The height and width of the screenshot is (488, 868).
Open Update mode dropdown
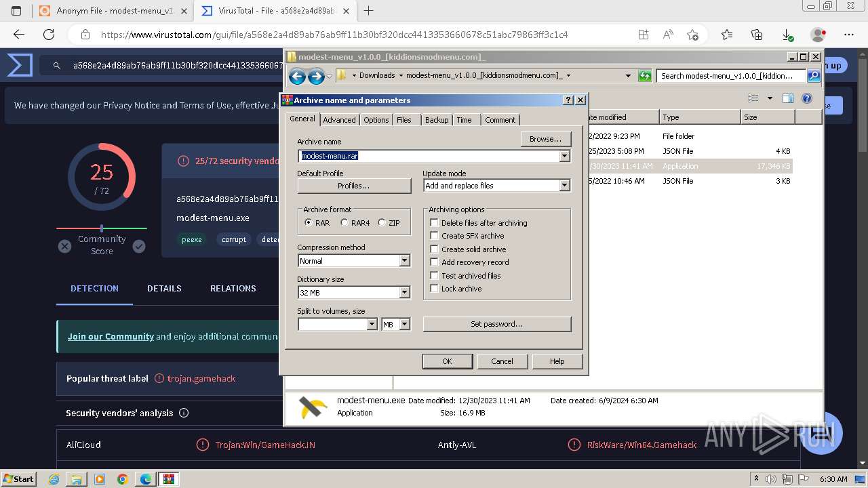pyautogui.click(x=565, y=186)
